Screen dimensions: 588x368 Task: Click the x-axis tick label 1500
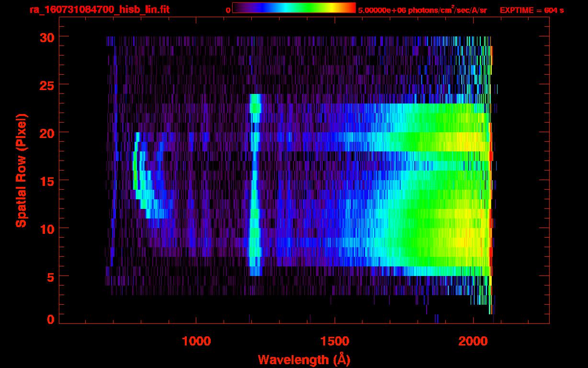pyautogui.click(x=334, y=341)
